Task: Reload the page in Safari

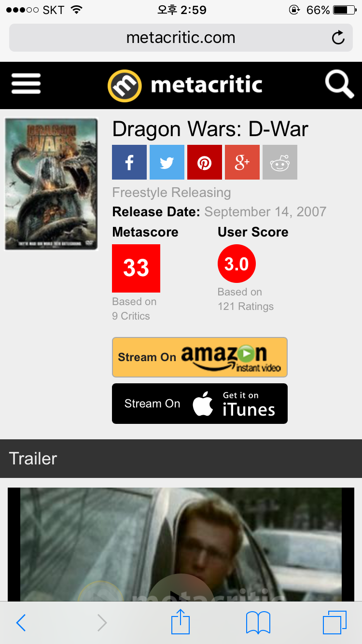Action: (338, 38)
